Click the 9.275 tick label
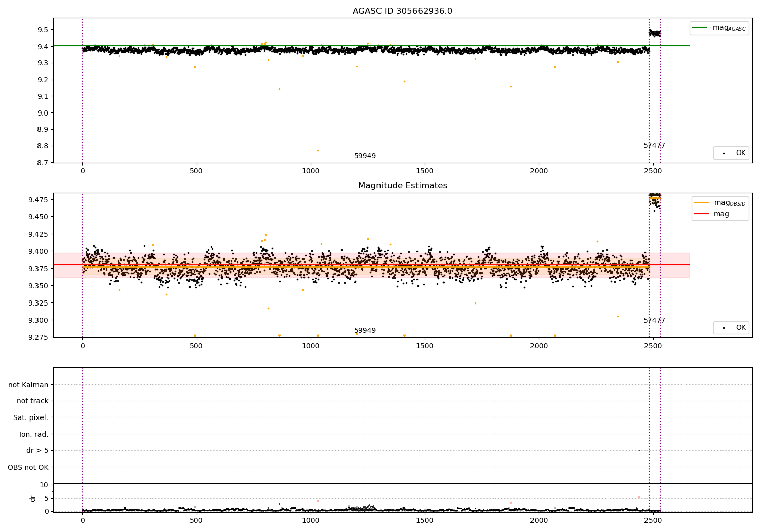Image resolution: width=760 pixels, height=532 pixels. (38, 337)
